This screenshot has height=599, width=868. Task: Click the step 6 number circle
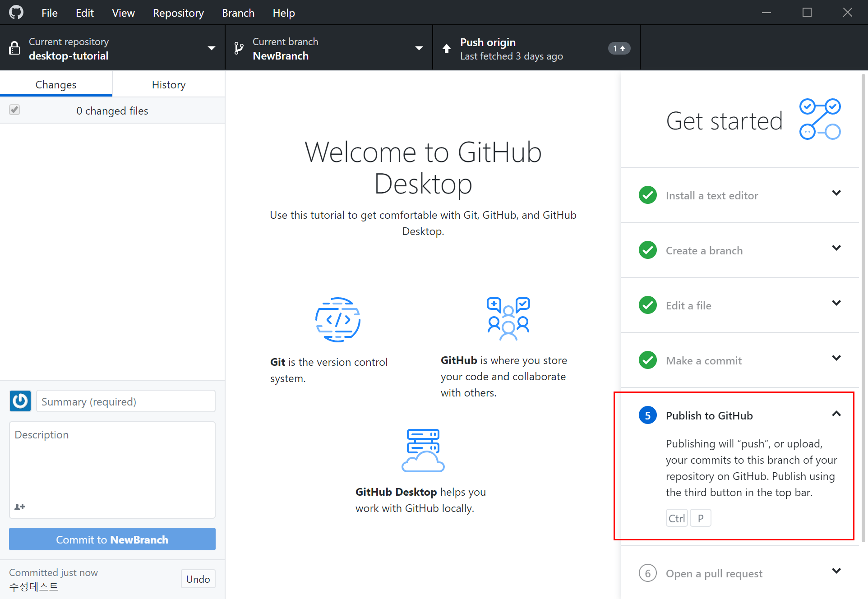648,573
